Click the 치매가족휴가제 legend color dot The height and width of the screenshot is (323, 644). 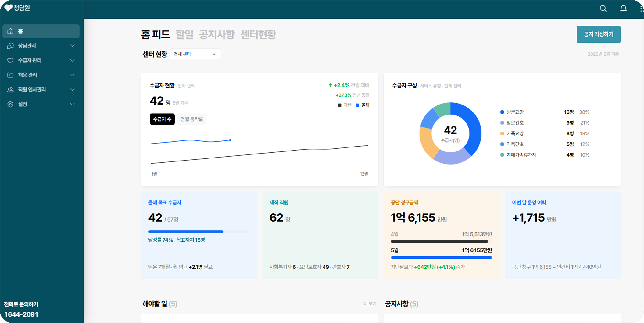[x=502, y=155]
